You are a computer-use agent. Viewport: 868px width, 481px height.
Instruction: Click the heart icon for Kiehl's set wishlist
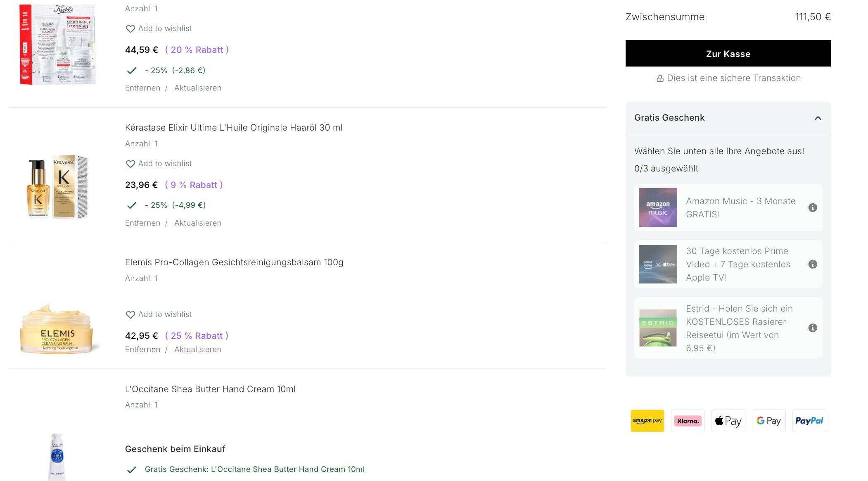point(130,29)
